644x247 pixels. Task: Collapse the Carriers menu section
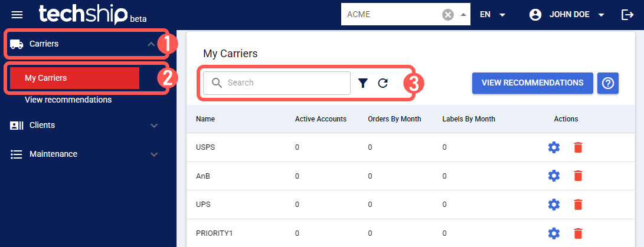151,44
